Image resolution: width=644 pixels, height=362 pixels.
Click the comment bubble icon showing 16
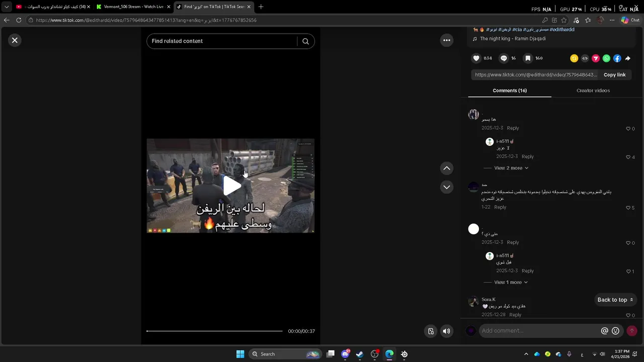coord(504,58)
